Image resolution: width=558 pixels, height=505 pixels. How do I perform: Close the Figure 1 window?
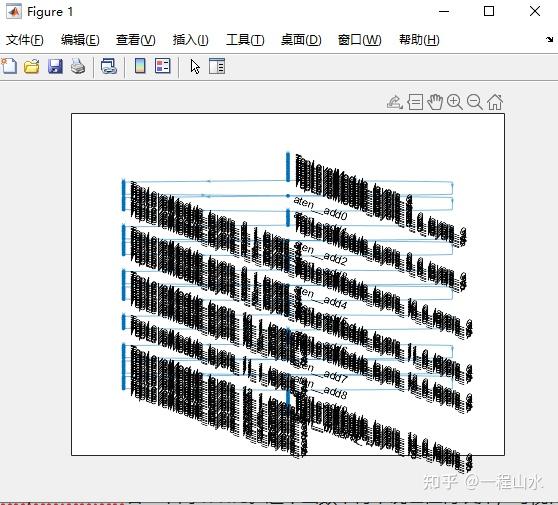click(535, 12)
